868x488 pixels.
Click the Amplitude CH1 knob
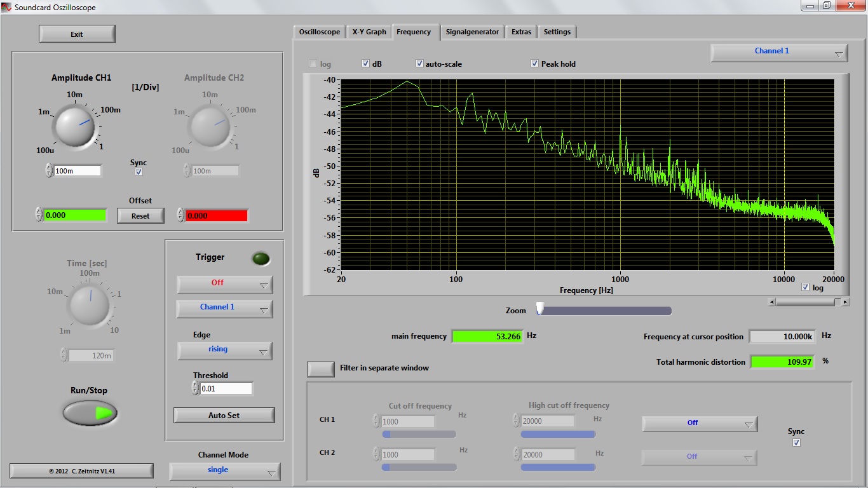[x=74, y=125]
